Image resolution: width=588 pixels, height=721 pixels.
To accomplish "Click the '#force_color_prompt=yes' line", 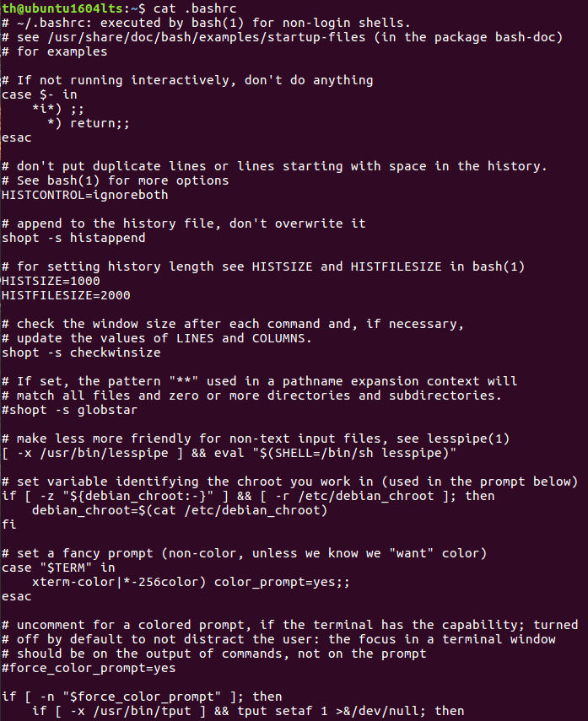I will tap(89, 668).
